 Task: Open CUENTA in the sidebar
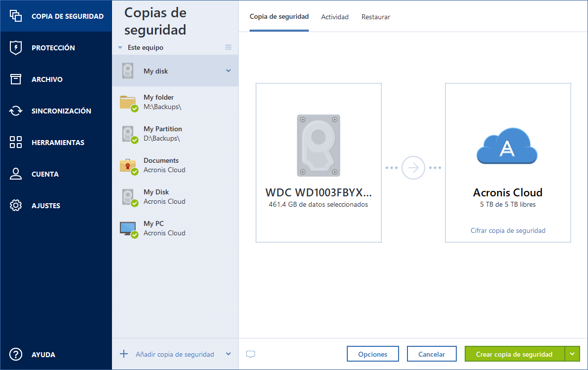[56, 174]
